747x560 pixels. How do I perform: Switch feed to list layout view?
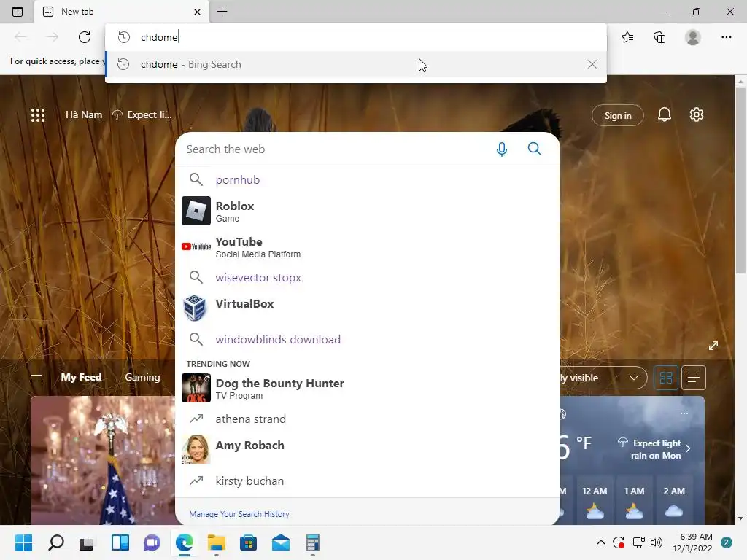[x=693, y=378]
